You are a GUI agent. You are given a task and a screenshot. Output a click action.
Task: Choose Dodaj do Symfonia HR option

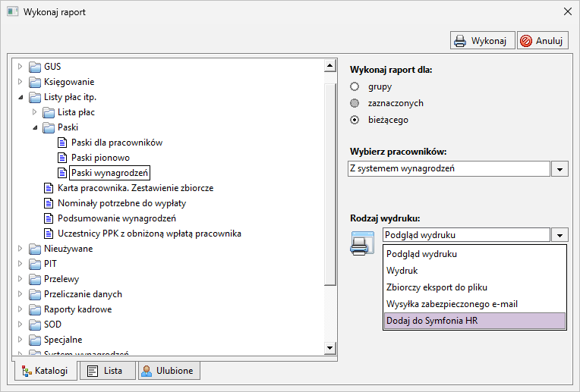click(475, 321)
